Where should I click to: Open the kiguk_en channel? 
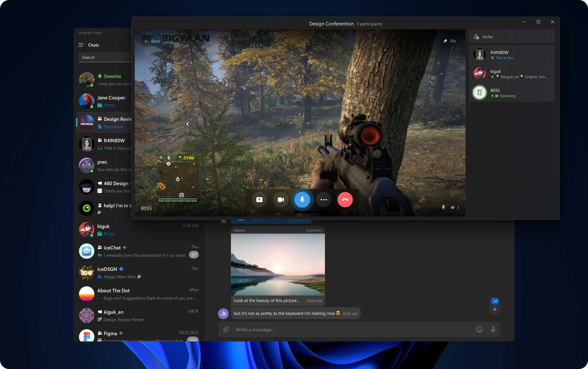(x=139, y=315)
